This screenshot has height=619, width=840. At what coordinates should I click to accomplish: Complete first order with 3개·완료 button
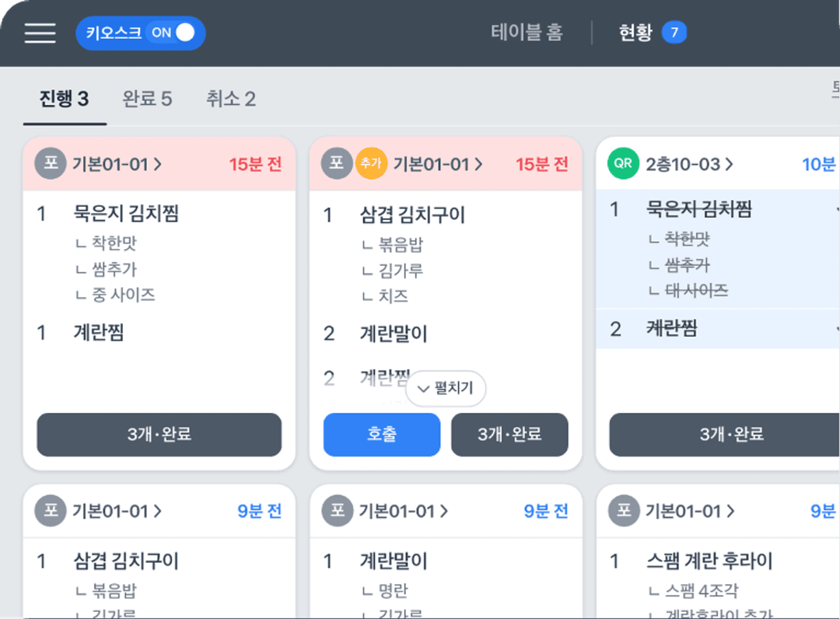[159, 434]
